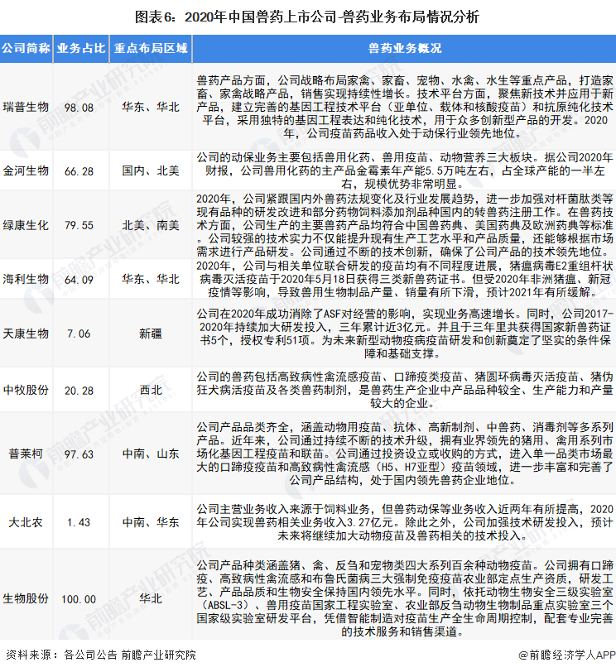Click the value '79.55'
Screen dimensions: 616x672
click(x=79, y=225)
